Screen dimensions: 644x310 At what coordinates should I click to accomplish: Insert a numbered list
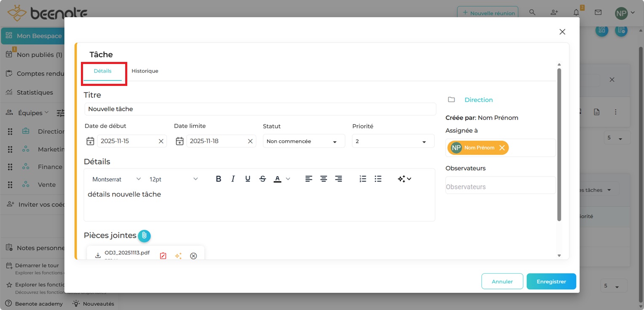coord(363,179)
